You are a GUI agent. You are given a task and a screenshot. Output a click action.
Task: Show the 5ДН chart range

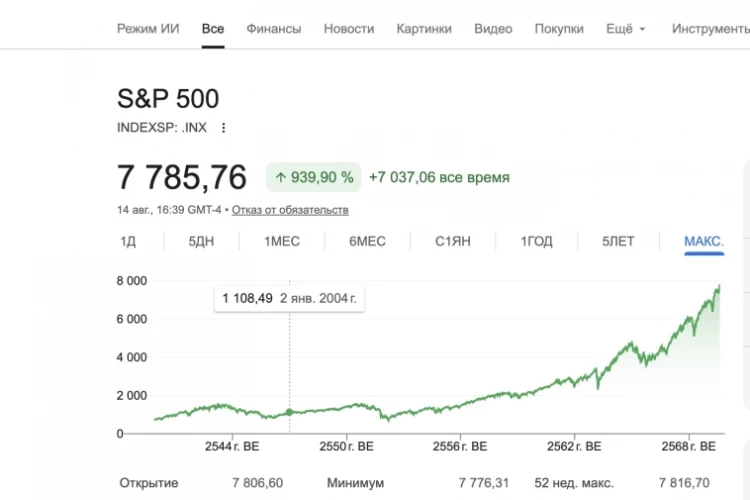[201, 241]
